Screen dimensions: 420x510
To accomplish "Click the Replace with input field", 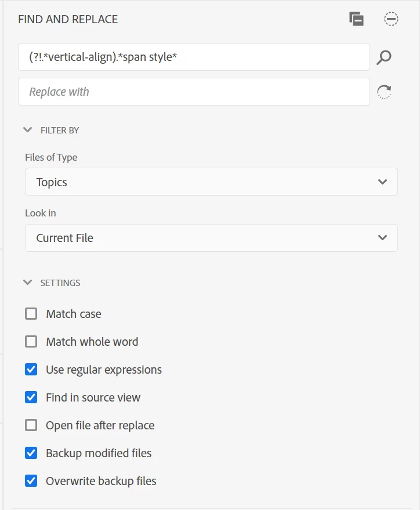I will (x=194, y=92).
